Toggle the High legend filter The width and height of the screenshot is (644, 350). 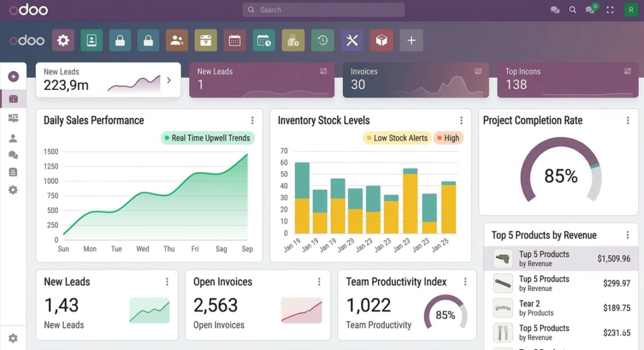(448, 138)
